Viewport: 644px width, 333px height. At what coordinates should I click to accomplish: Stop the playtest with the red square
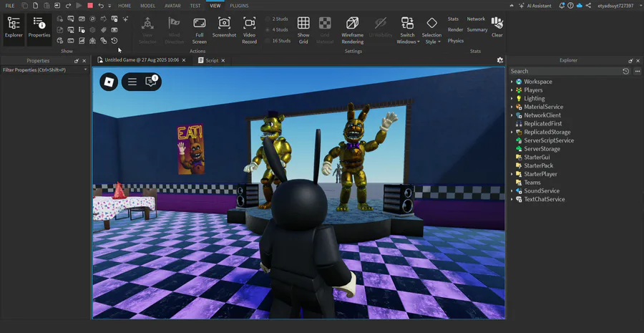tap(90, 6)
